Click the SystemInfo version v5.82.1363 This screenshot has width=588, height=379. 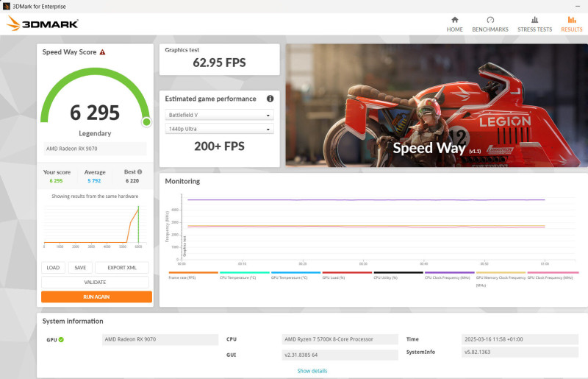[x=520, y=352]
